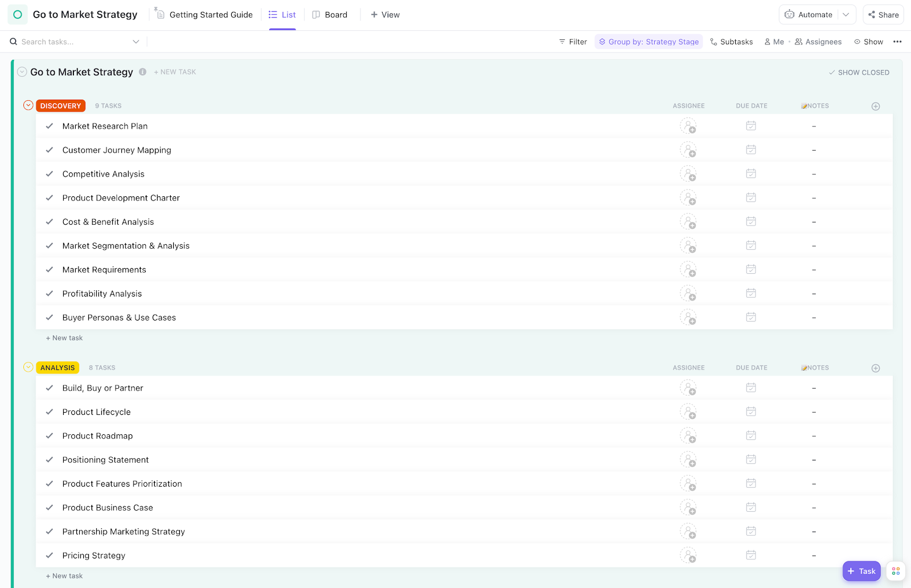Click the Search tasks input field

[x=74, y=42]
